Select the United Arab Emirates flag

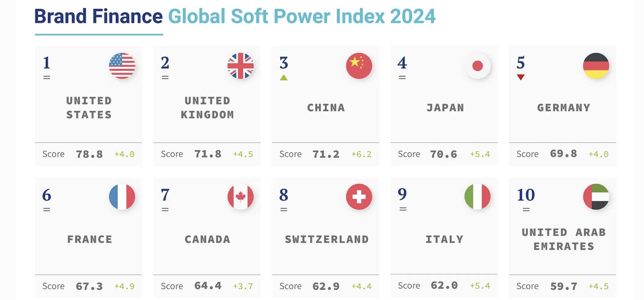[596, 197]
